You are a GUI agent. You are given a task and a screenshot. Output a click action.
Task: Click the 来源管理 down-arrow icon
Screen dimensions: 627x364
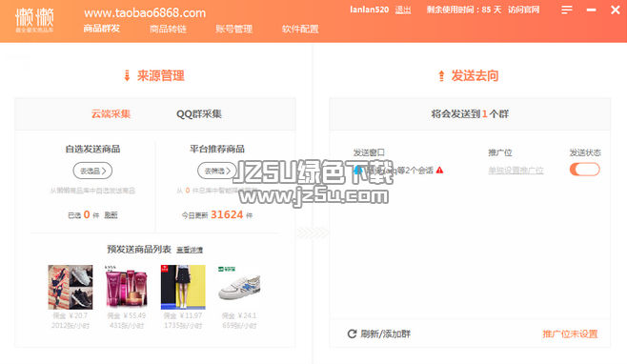[127, 75]
